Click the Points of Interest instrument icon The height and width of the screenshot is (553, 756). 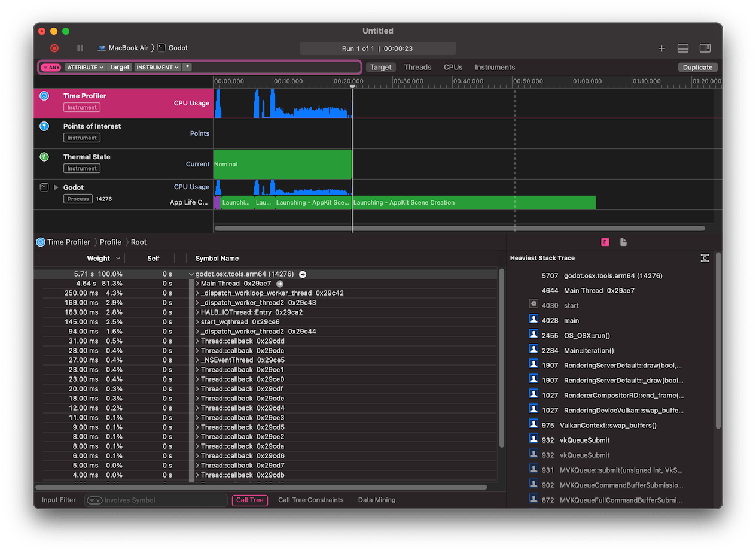(44, 126)
